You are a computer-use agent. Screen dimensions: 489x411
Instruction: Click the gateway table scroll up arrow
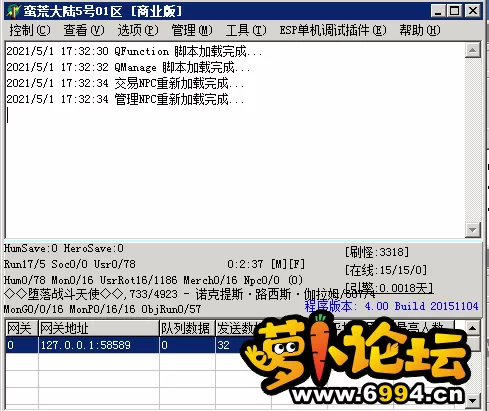click(x=472, y=328)
